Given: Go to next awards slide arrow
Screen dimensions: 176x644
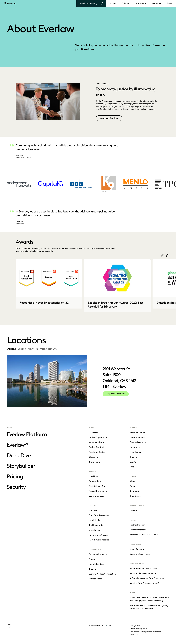Looking at the screenshot, I should pos(168,256).
